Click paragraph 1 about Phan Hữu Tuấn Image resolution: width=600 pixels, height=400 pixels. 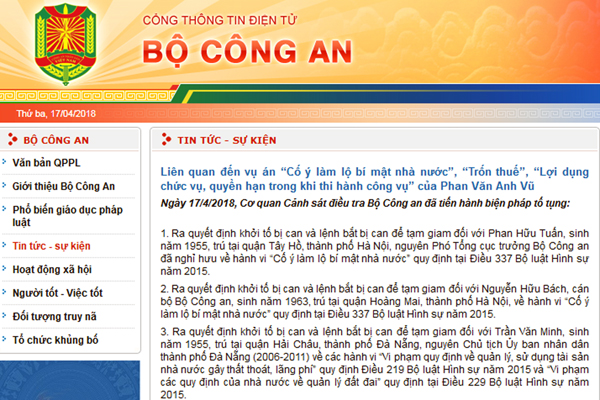(x=374, y=252)
